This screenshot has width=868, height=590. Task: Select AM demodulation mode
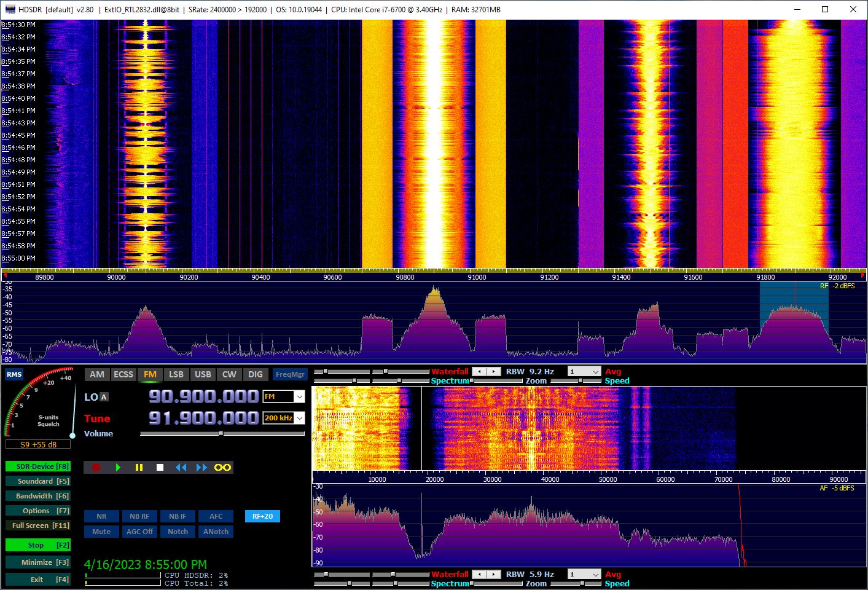97,374
